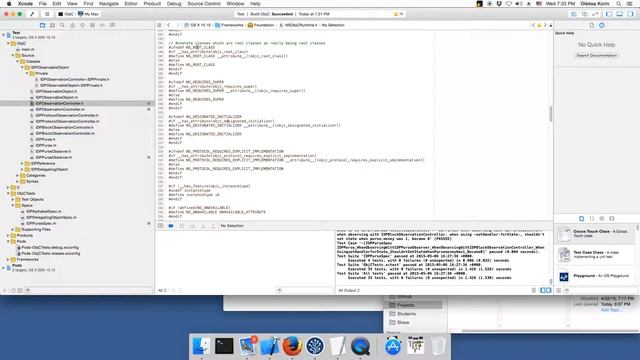Click the source editor vertical scrollbar
The image size is (640, 360).
pos(551,114)
